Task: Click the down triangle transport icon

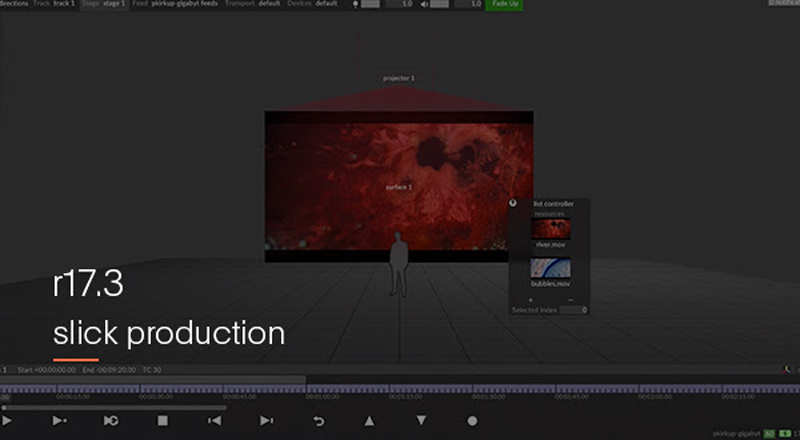Action: (x=421, y=421)
